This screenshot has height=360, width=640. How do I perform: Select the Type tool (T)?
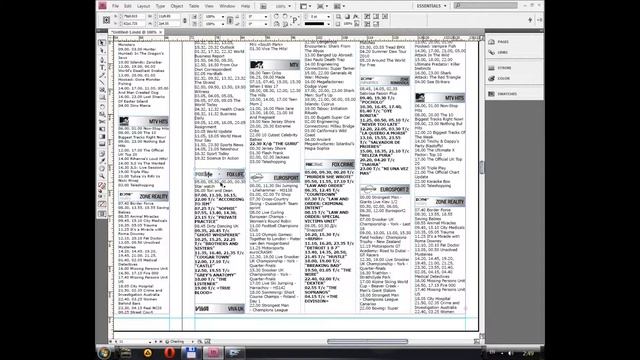click(x=102, y=67)
